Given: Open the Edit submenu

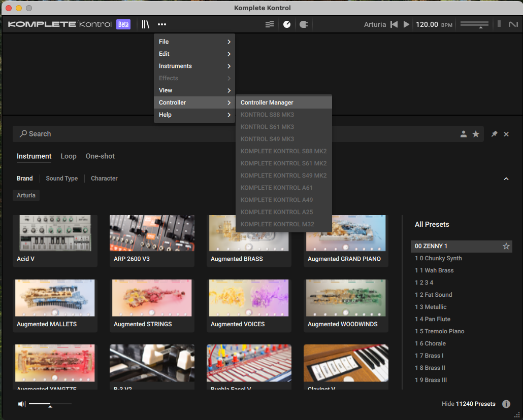Looking at the screenshot, I should 194,54.
